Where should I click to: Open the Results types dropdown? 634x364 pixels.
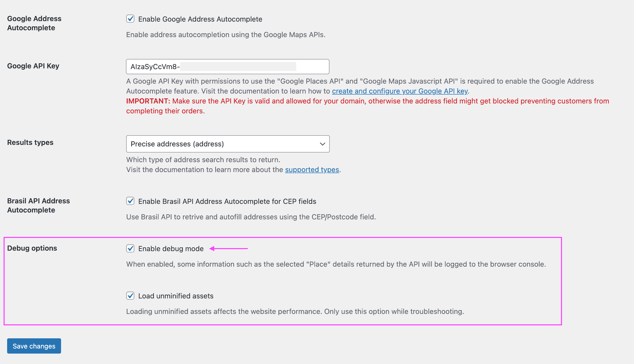228,144
